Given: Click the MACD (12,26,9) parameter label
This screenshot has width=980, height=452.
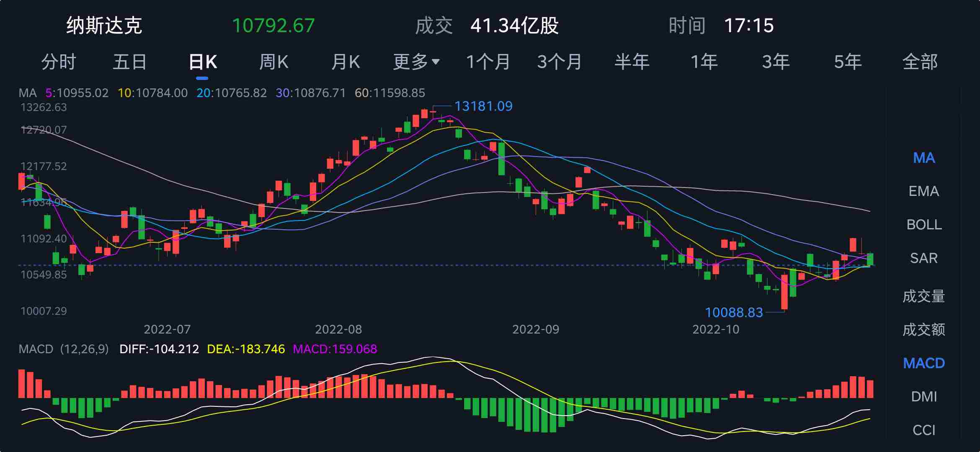Looking at the screenshot, I should click(64, 349).
